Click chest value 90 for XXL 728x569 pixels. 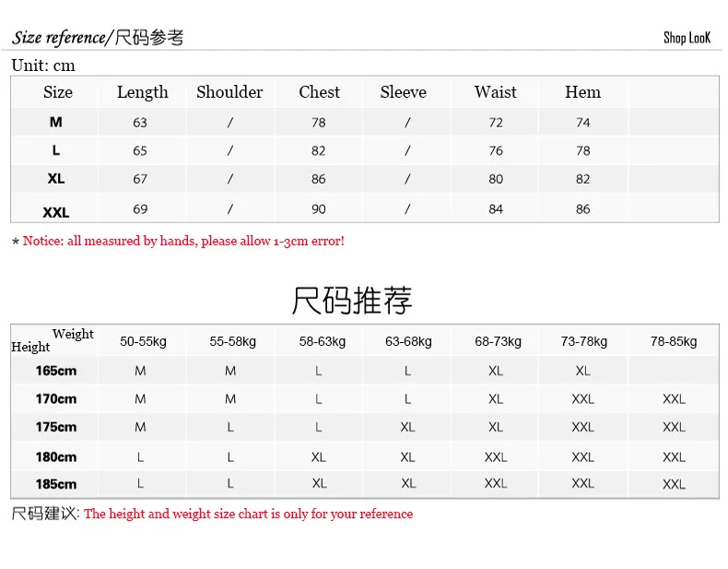click(x=319, y=209)
